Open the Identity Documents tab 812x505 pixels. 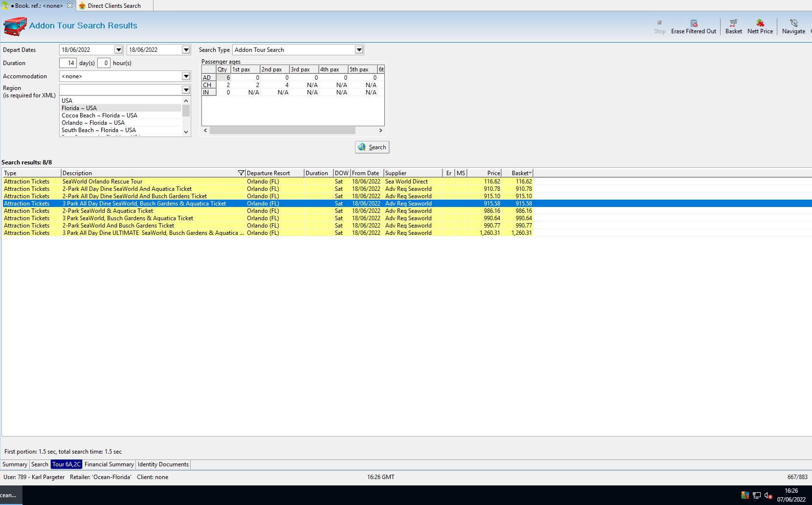click(x=163, y=464)
